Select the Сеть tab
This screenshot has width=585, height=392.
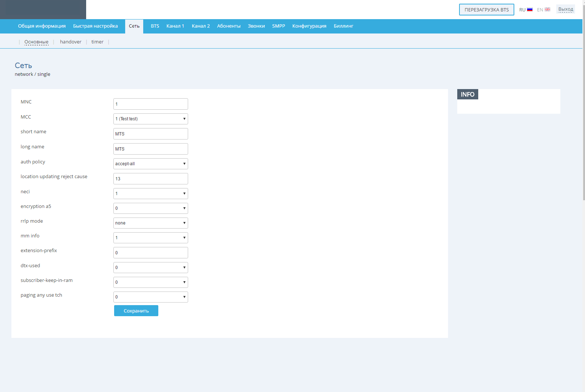click(x=134, y=26)
